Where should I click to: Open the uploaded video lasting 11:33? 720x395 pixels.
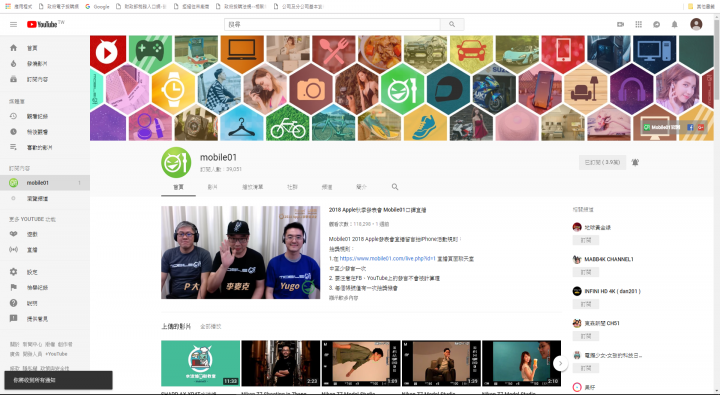coord(200,363)
